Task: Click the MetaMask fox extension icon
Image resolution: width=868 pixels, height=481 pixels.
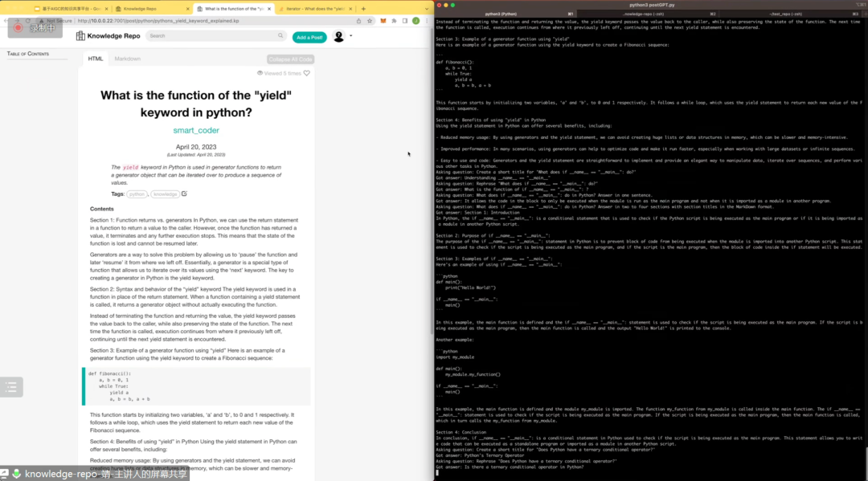Action: [x=383, y=21]
